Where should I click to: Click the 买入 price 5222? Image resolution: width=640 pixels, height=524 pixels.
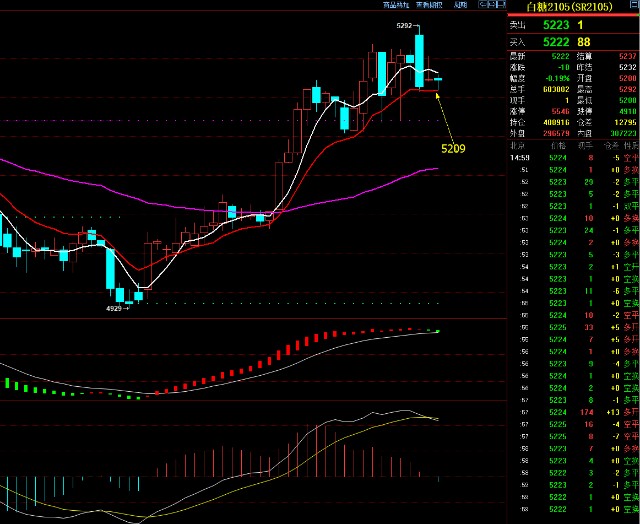(x=557, y=42)
